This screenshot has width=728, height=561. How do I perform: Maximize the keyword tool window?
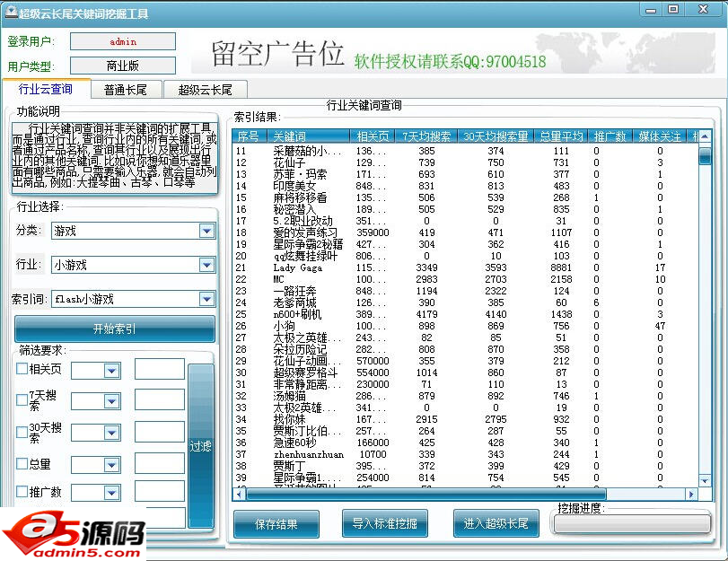(x=673, y=10)
